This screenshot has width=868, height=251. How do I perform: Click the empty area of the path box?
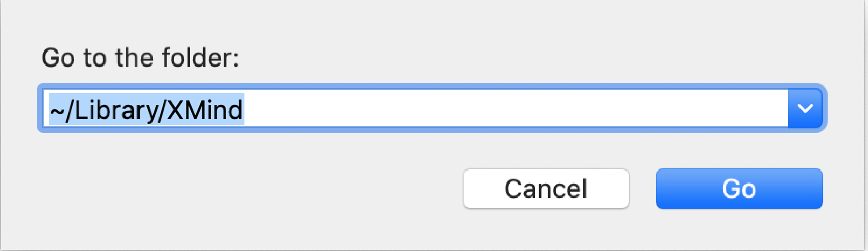[516, 108]
